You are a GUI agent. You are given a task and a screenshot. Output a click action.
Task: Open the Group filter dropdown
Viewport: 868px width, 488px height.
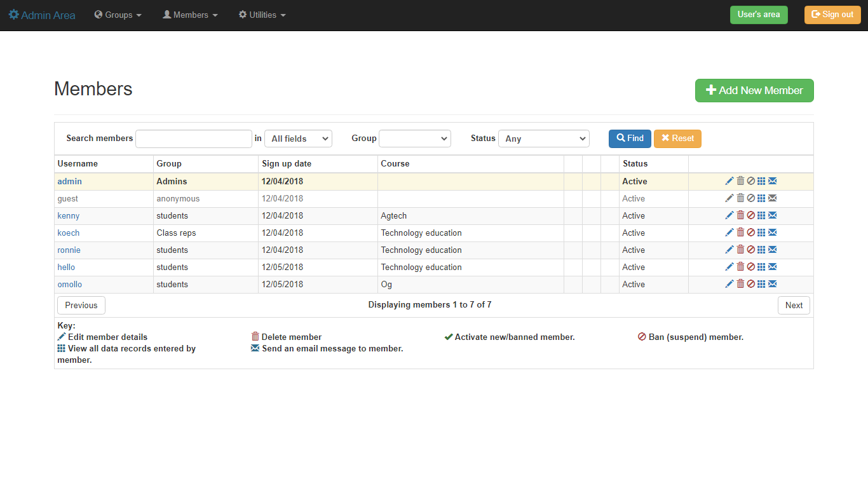tap(414, 138)
